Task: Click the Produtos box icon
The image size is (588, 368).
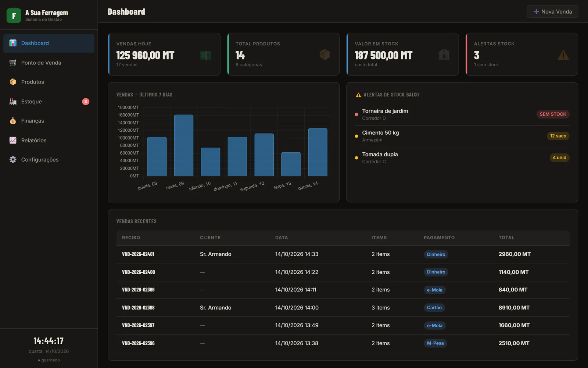Action: (13, 82)
